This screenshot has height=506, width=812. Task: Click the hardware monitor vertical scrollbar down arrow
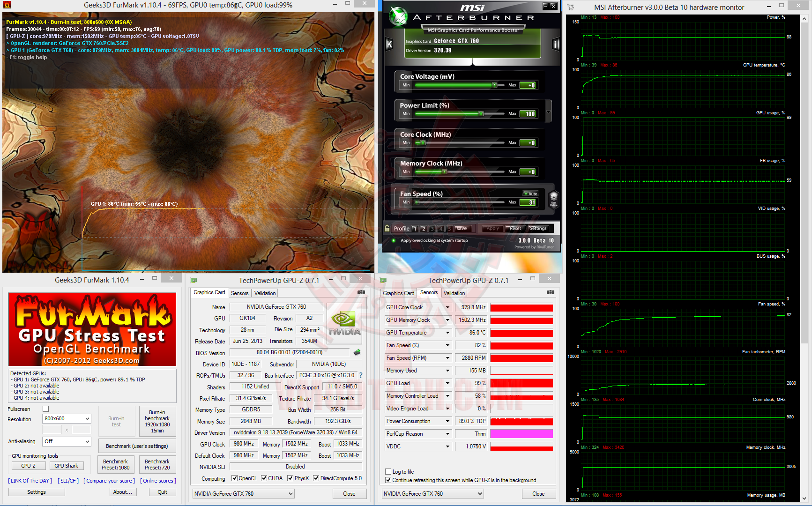coord(805,499)
